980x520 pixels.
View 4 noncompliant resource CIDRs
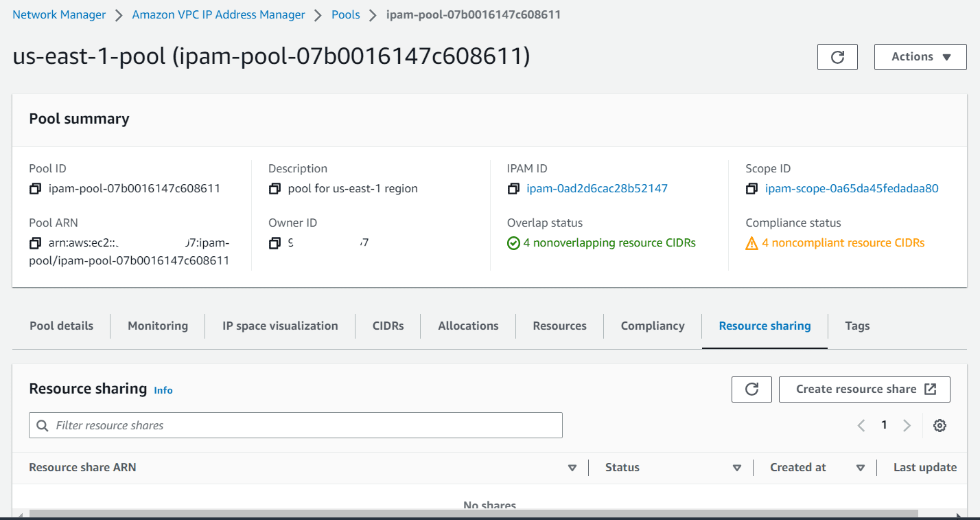pyautogui.click(x=843, y=243)
